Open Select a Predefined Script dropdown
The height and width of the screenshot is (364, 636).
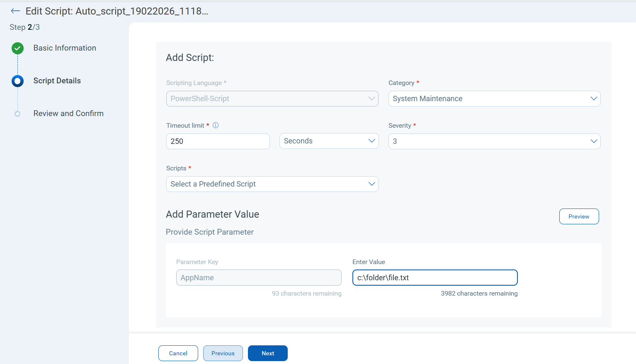pos(272,184)
